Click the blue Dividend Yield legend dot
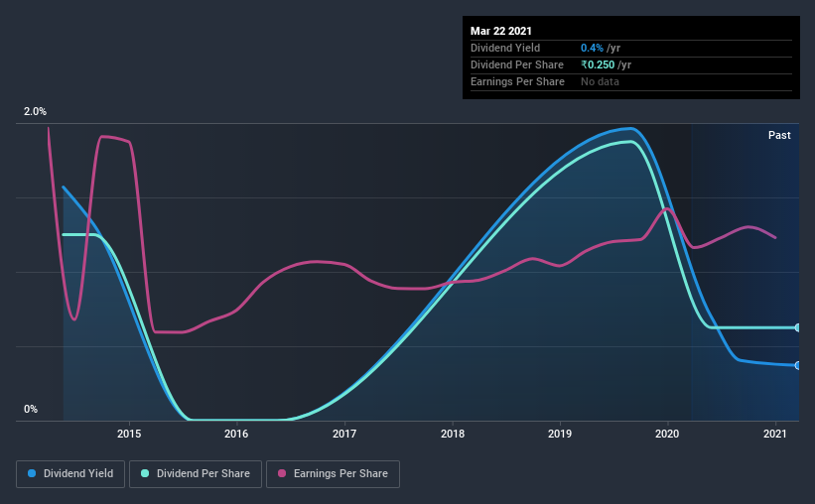Image resolution: width=815 pixels, height=504 pixels. tap(32, 473)
